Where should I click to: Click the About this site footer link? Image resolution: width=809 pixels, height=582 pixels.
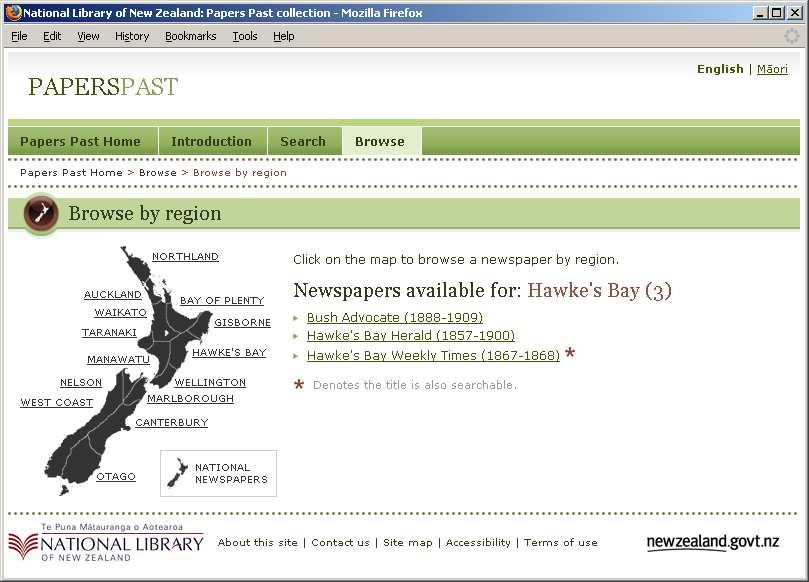pos(257,542)
